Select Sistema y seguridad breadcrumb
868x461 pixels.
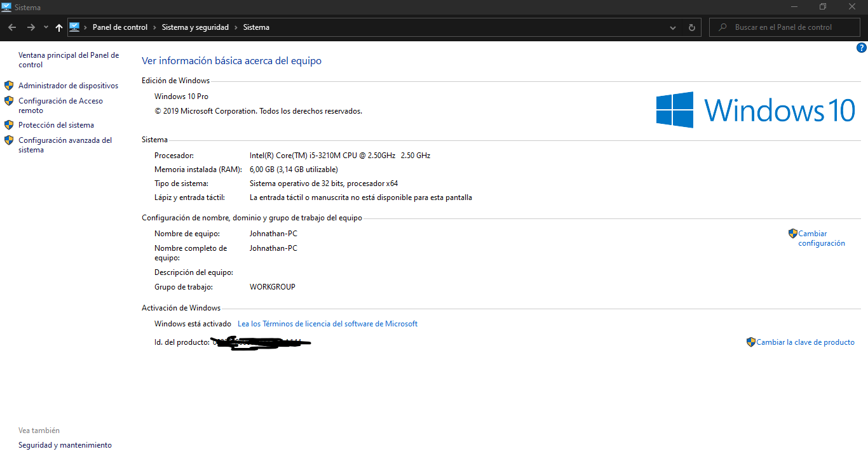click(x=195, y=27)
